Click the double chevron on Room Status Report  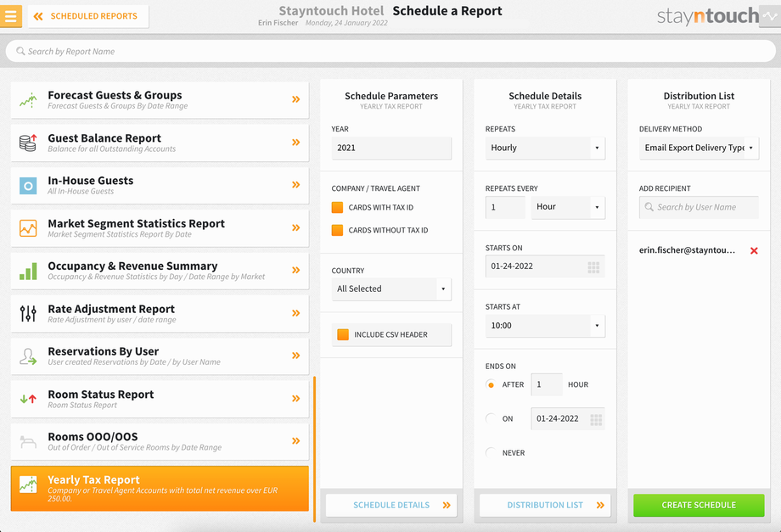click(x=296, y=399)
